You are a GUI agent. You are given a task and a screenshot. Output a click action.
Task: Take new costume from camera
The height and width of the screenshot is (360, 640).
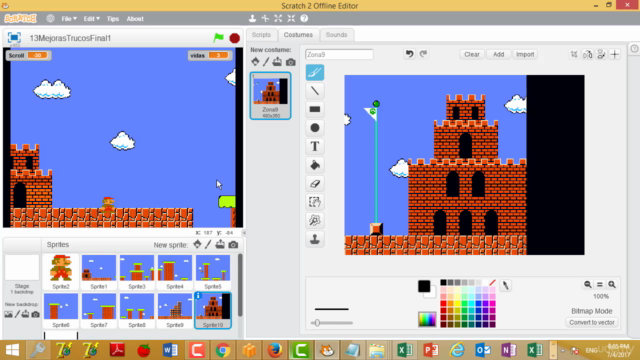pyautogui.click(x=291, y=62)
